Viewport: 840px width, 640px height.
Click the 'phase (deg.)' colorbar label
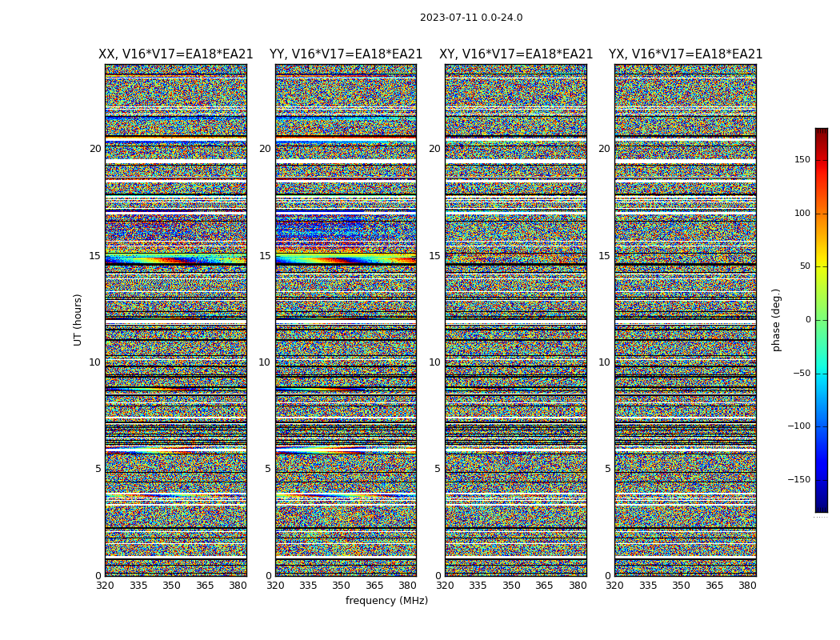(776, 320)
